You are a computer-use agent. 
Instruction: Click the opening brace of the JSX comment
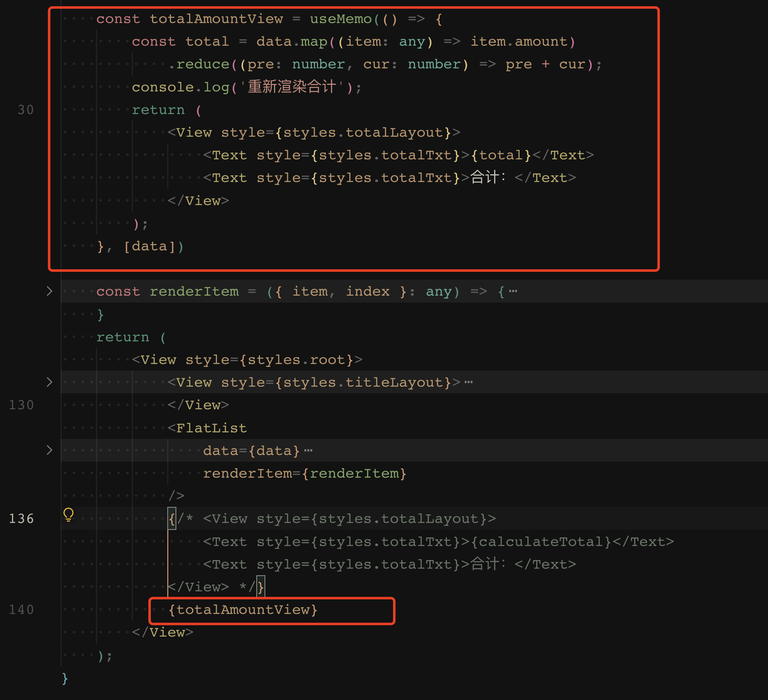172,519
